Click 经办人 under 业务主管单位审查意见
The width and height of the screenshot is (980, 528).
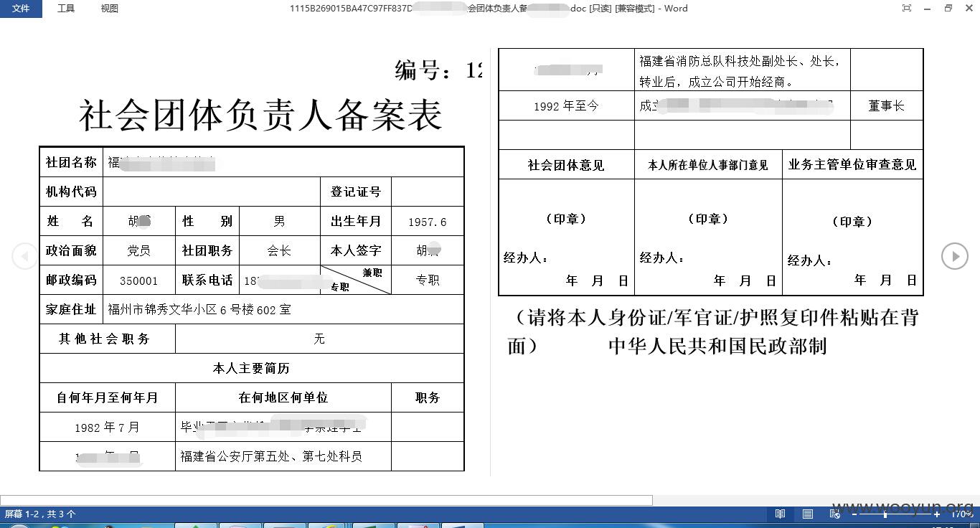tap(811, 260)
